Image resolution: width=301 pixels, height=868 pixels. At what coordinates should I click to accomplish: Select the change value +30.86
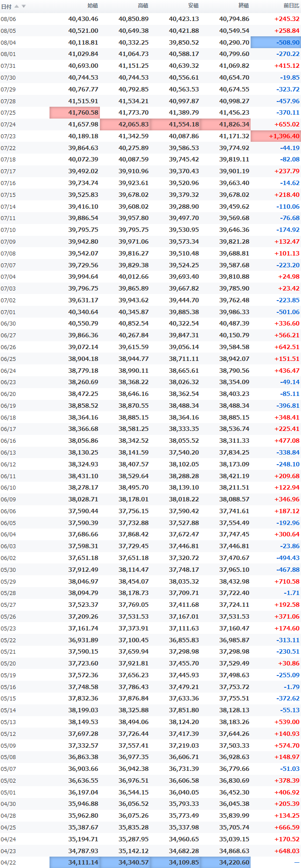click(289, 663)
